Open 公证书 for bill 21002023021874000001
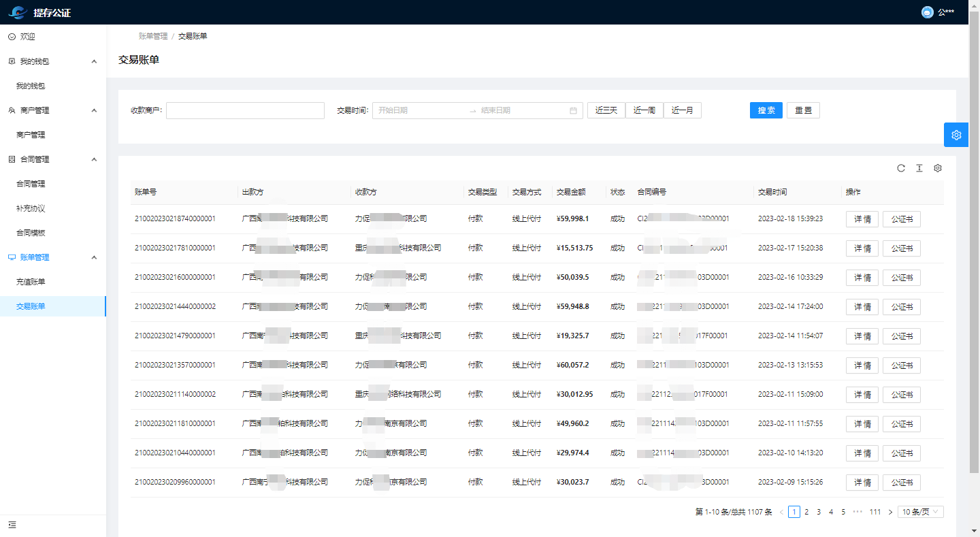This screenshot has height=537, width=980. coord(902,219)
